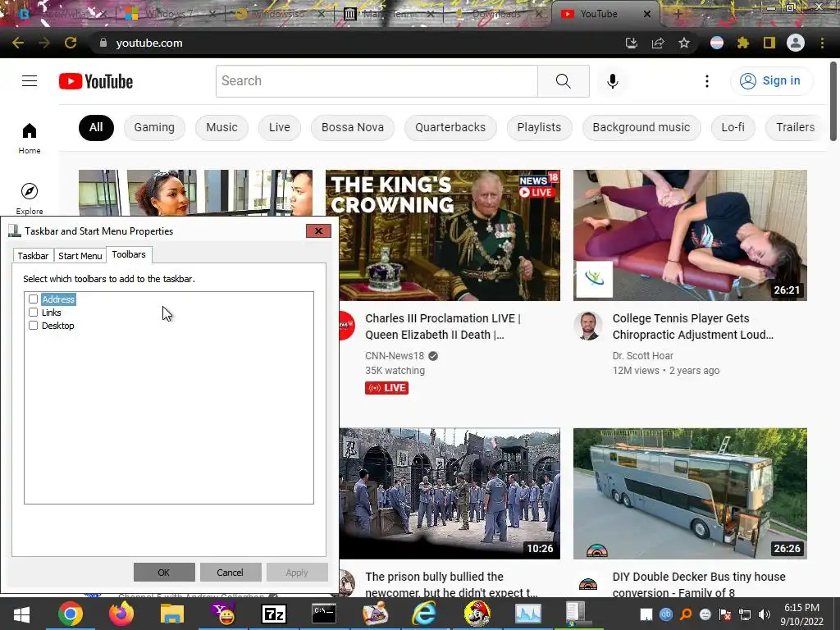Image resolution: width=840 pixels, height=630 pixels.
Task: Select the Live filter chip
Action: pyautogui.click(x=280, y=127)
